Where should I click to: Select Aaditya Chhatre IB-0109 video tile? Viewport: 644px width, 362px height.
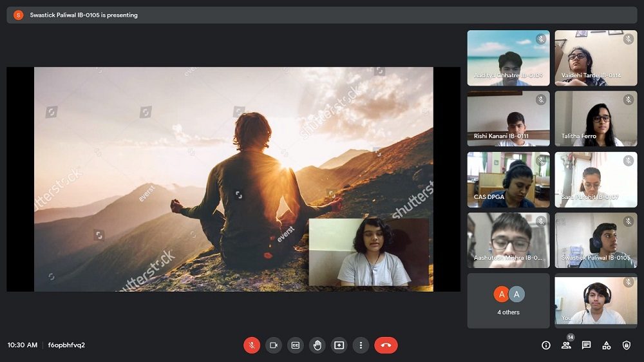509,58
